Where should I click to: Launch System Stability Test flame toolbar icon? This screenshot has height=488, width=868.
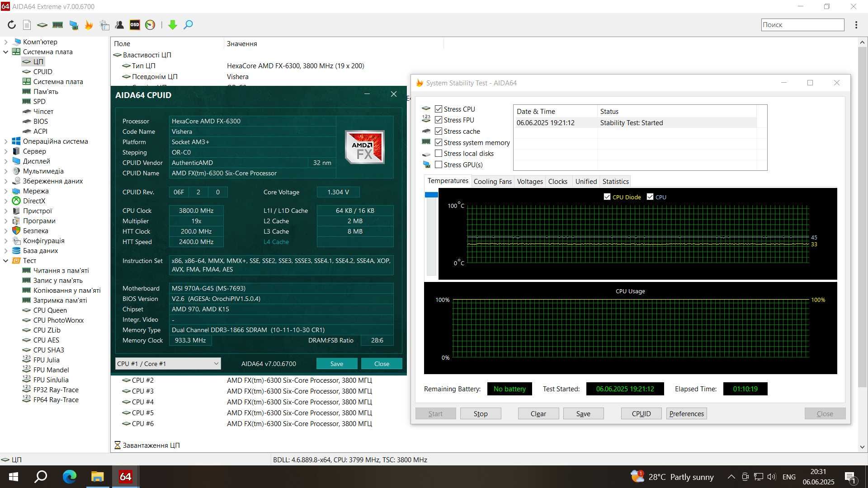(89, 25)
